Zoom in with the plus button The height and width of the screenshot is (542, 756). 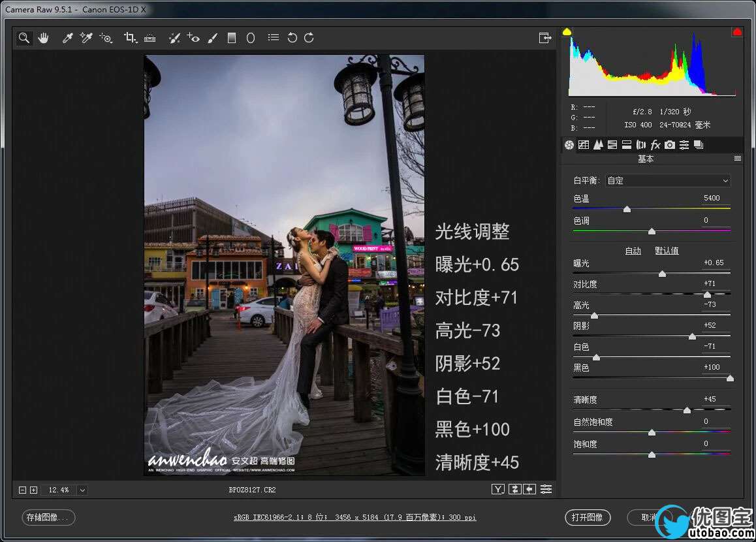tap(33, 490)
